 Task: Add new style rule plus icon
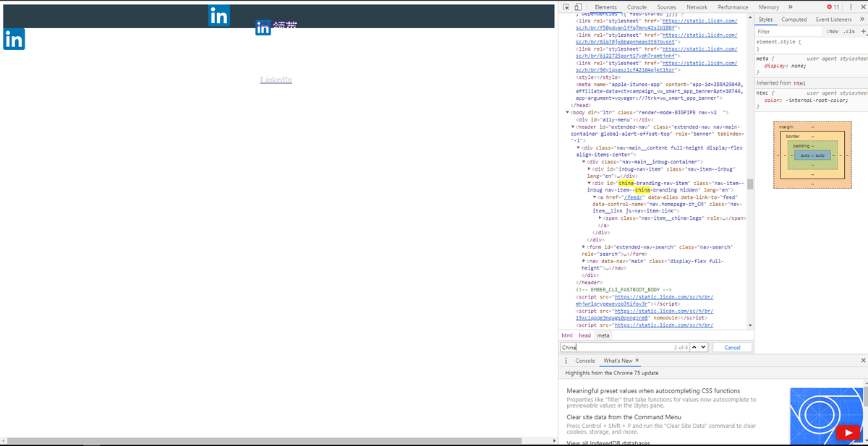click(863, 32)
